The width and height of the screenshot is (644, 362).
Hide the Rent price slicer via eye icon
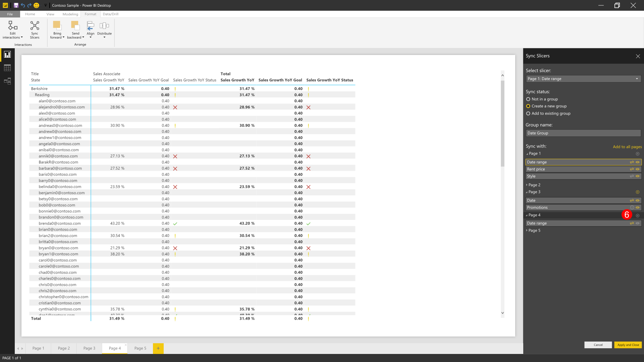pos(638,169)
